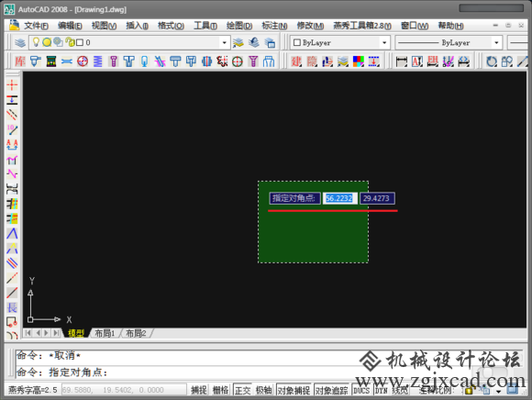This screenshot has height=400, width=532.
Task: Click the red 库 library icon
Action: 19,61
